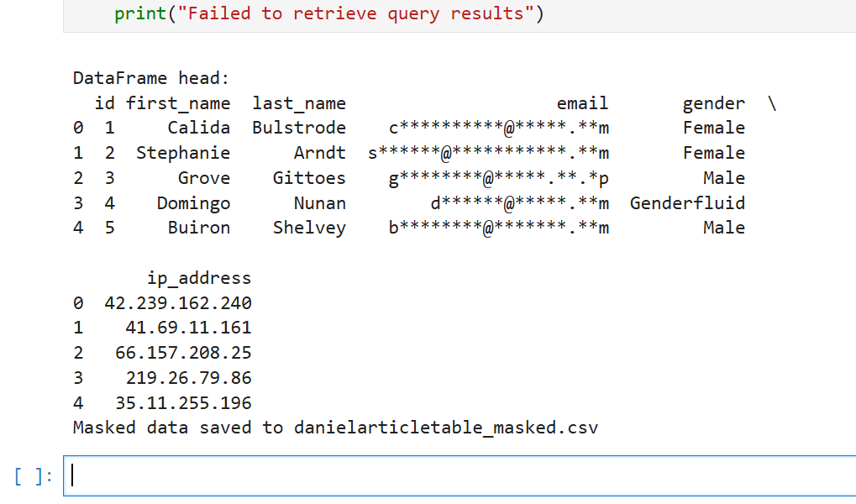Image resolution: width=856 pixels, height=504 pixels.
Task: Click the last name "Shelvey"
Action: (309, 228)
